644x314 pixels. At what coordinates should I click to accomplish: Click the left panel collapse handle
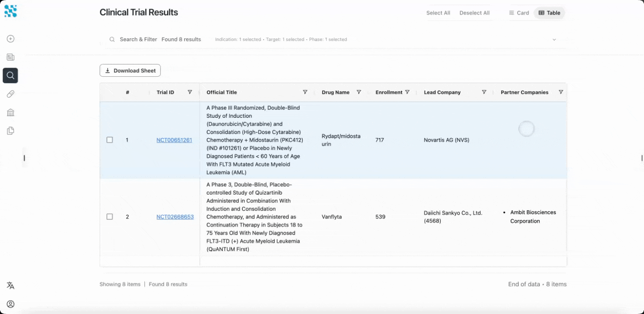coord(24,158)
